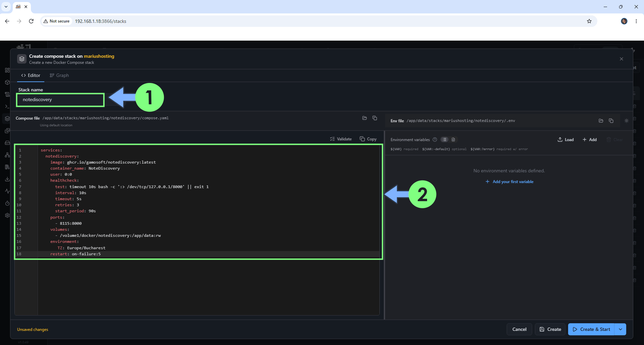Click the TZ: Europe/Bucharest line

82,248
